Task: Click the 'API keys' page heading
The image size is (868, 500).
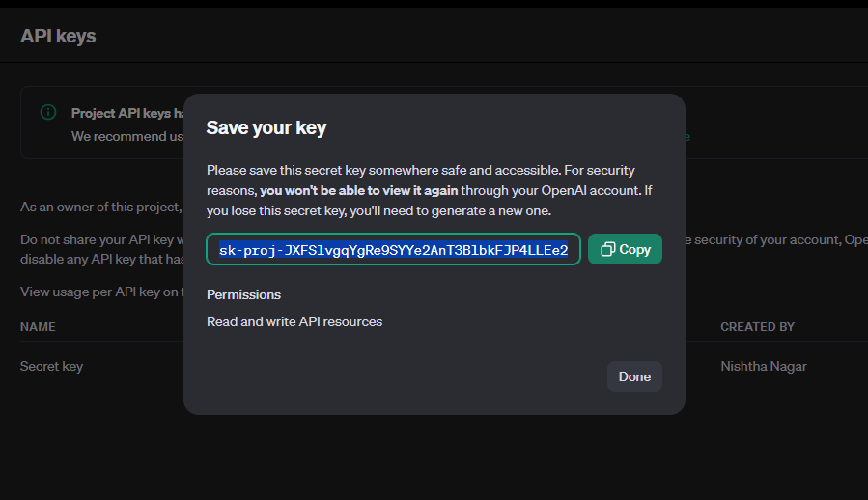Action: click(58, 36)
